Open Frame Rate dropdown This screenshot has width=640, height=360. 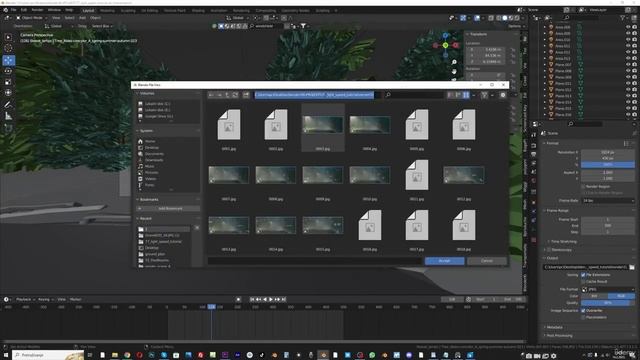(608, 201)
